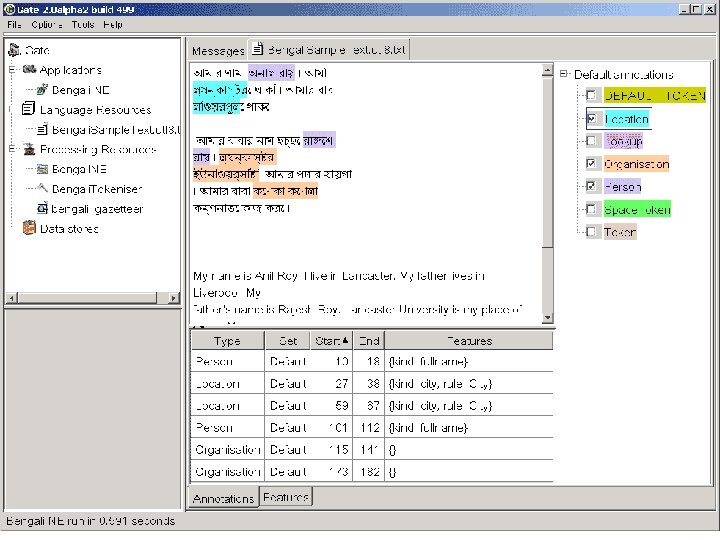Open the Tools menu
Viewport: 720px width, 540px height.
click(x=83, y=23)
